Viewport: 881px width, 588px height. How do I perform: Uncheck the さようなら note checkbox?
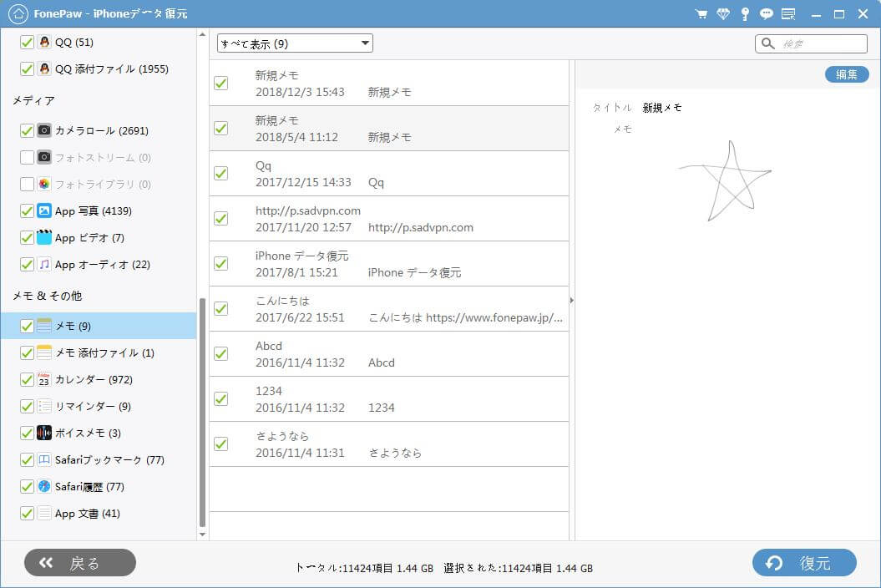point(220,444)
